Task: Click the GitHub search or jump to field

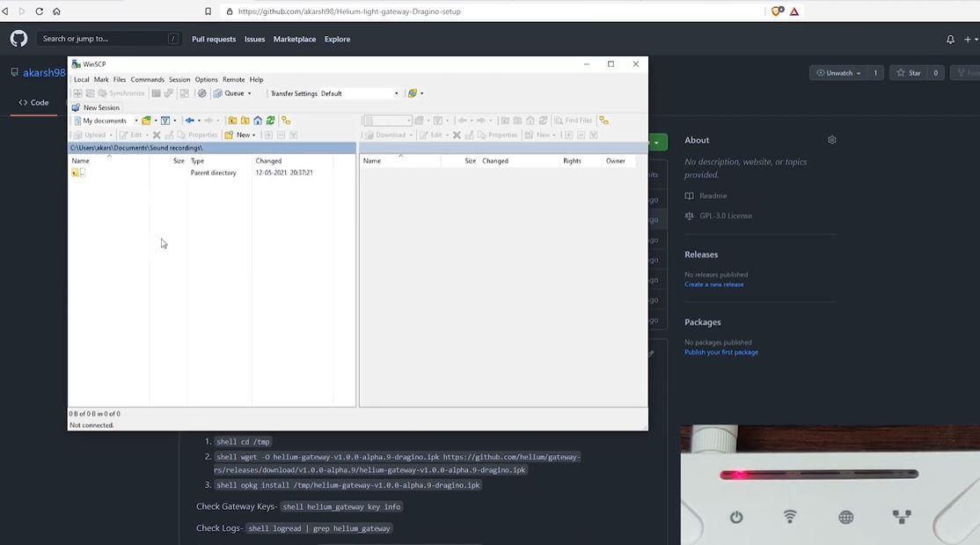Action: tap(108, 39)
